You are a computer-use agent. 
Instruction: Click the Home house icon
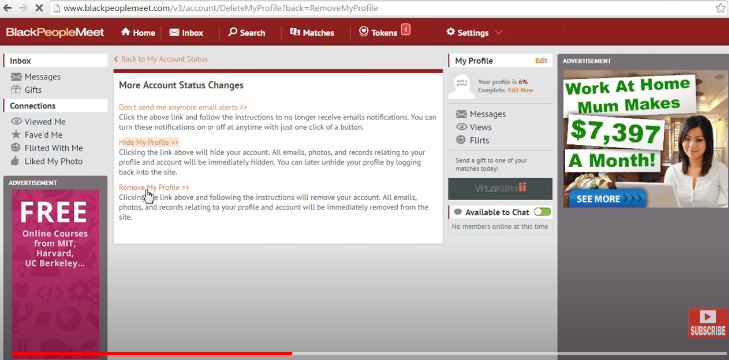pos(126,32)
